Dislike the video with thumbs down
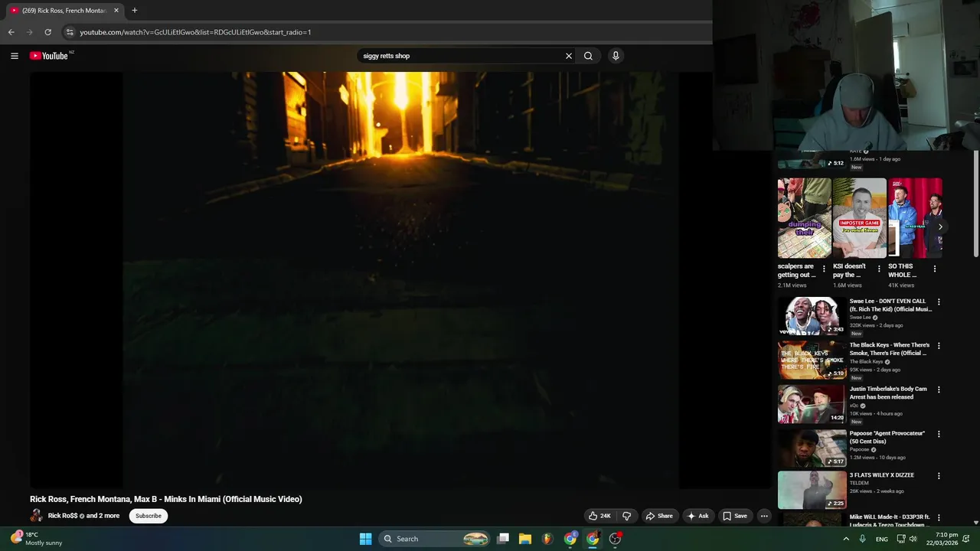Viewport: 980px width, 551px height. (x=626, y=516)
